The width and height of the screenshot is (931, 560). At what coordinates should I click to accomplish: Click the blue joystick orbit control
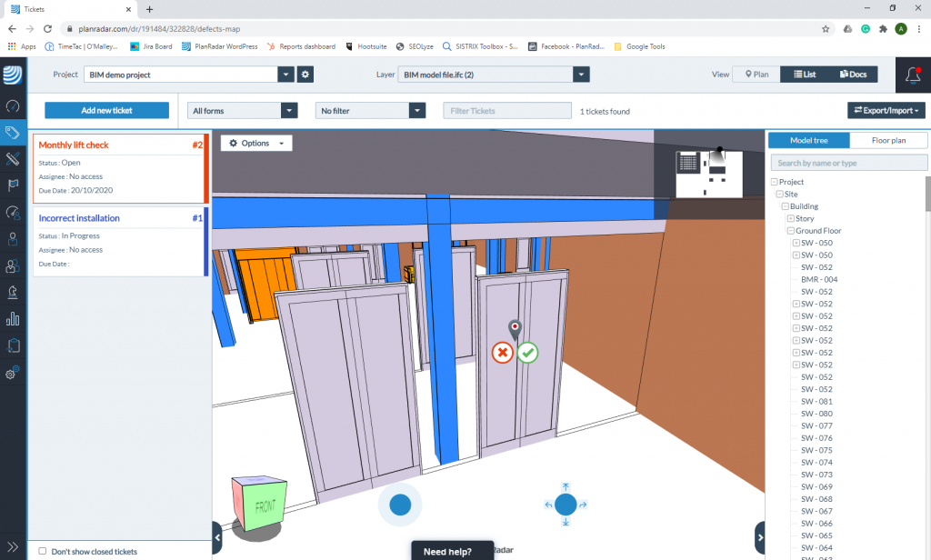pyautogui.click(x=400, y=505)
